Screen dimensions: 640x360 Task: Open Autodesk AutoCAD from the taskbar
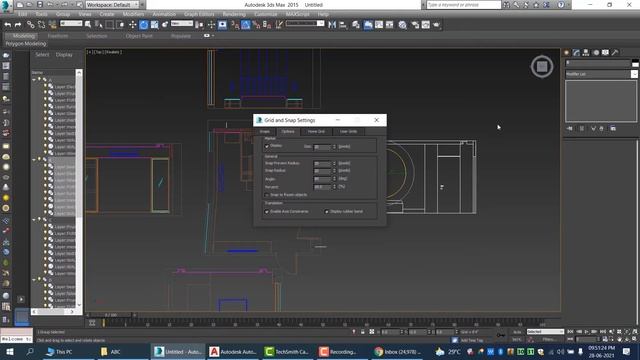233,351
